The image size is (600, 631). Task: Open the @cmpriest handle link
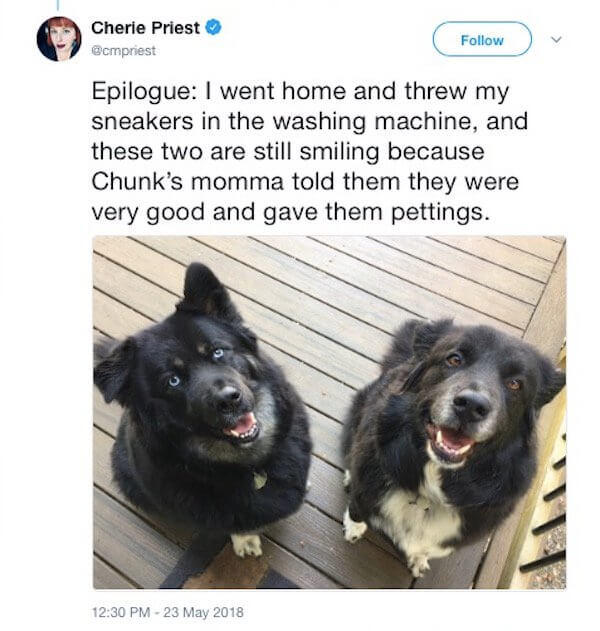[124, 51]
